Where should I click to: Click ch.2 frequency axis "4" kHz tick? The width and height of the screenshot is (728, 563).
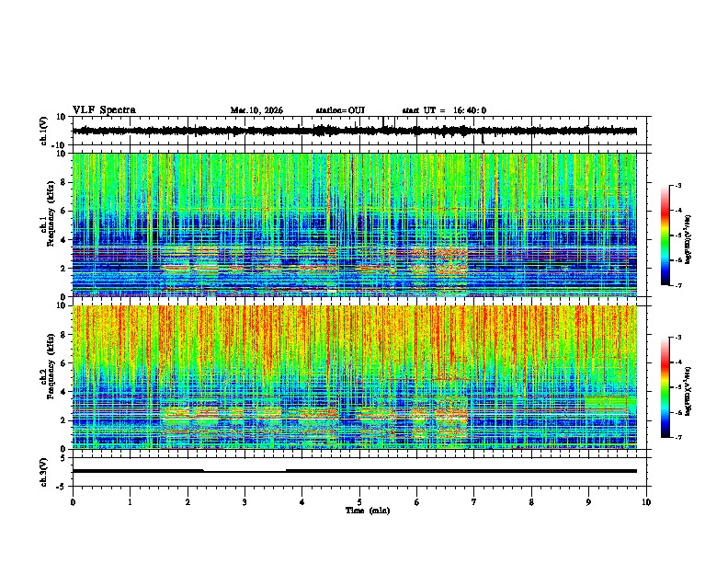click(x=64, y=392)
